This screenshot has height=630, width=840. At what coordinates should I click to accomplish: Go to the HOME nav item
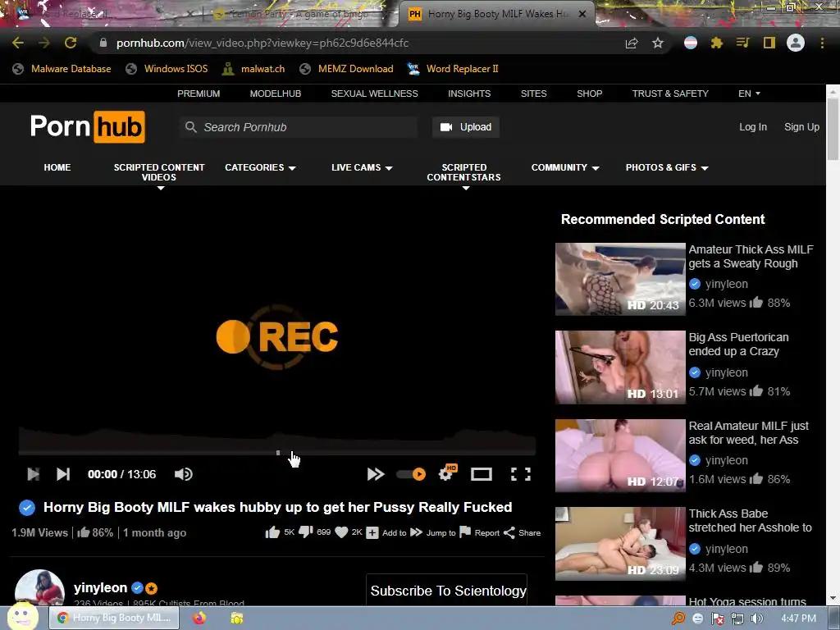coord(57,167)
